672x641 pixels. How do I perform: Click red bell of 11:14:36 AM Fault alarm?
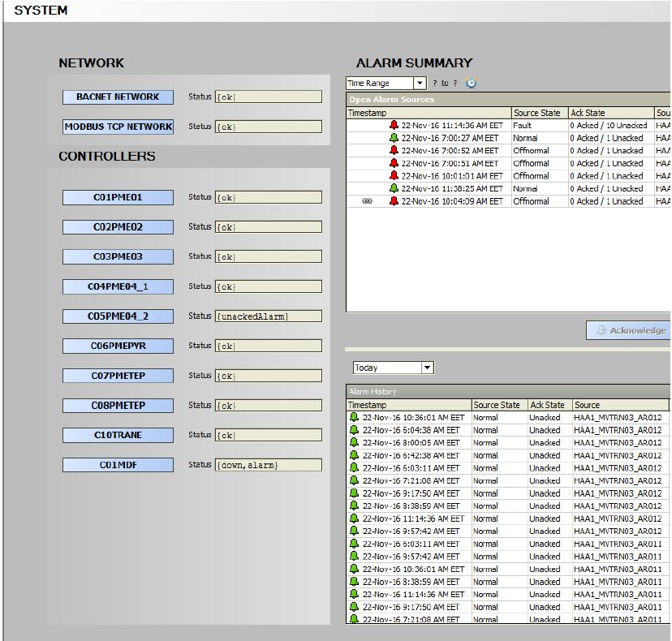pos(394,125)
